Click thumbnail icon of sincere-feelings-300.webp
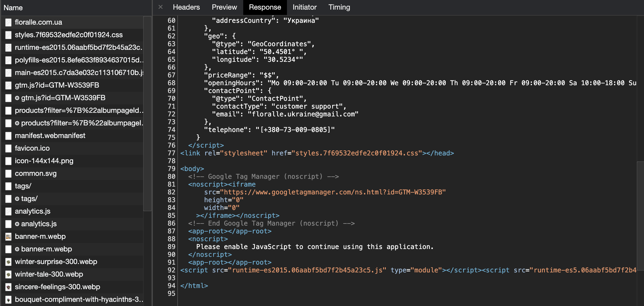 tap(8, 287)
